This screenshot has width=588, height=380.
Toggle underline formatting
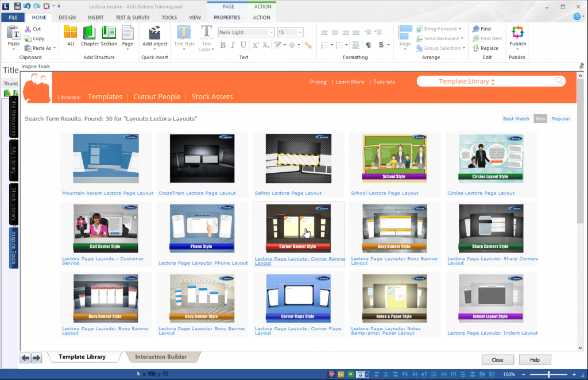tap(243, 44)
